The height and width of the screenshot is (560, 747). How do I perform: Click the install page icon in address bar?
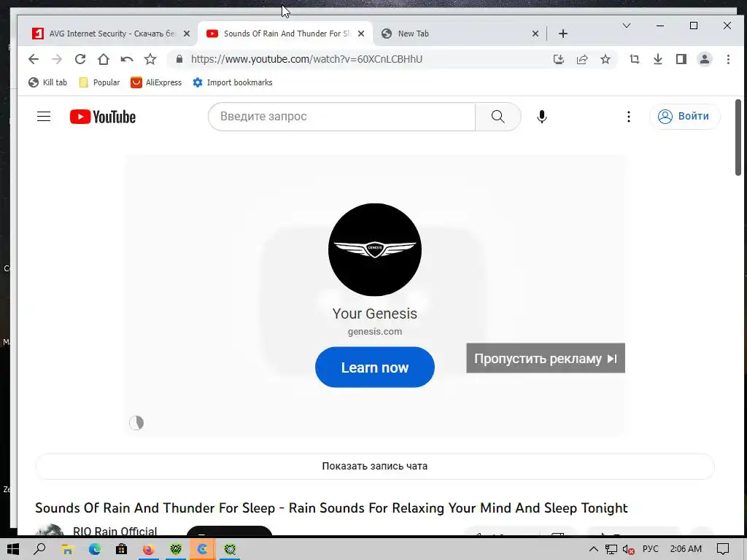558,59
